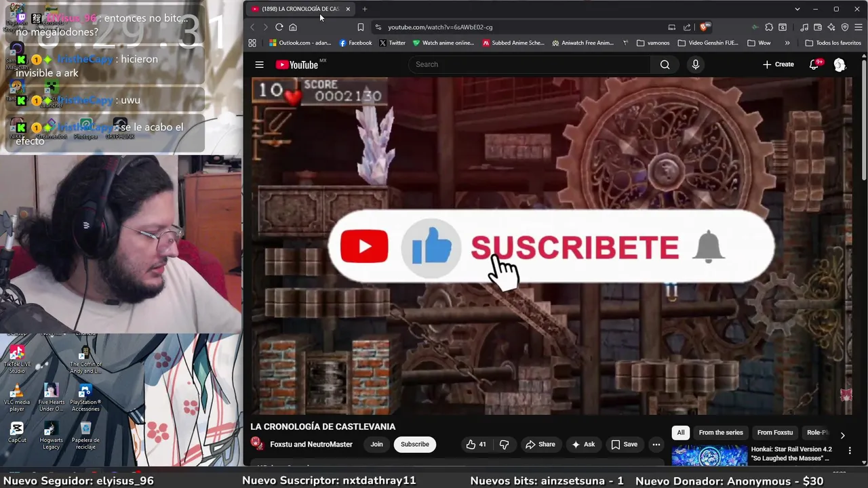Open the Wow bookmarks folder
The image size is (868, 488).
point(759,43)
